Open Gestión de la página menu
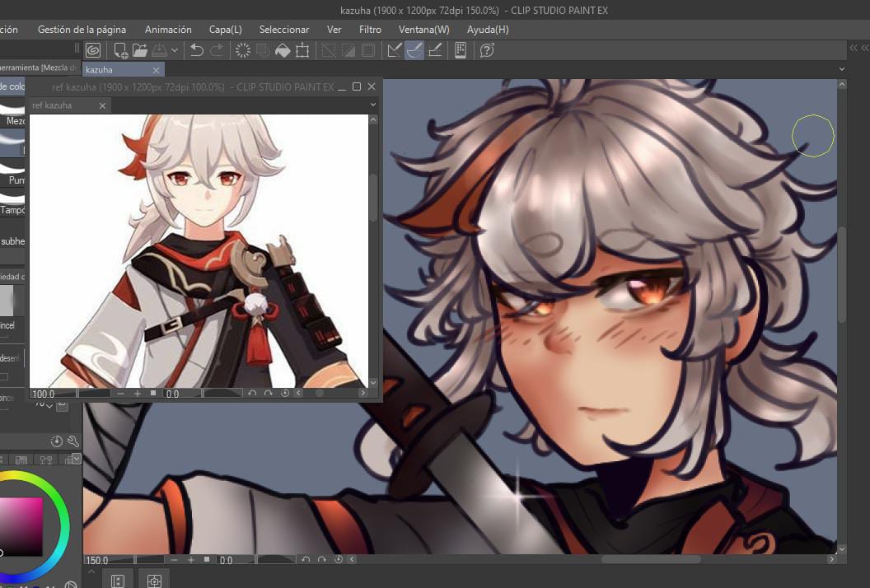This screenshot has height=588, width=870. 82,30
